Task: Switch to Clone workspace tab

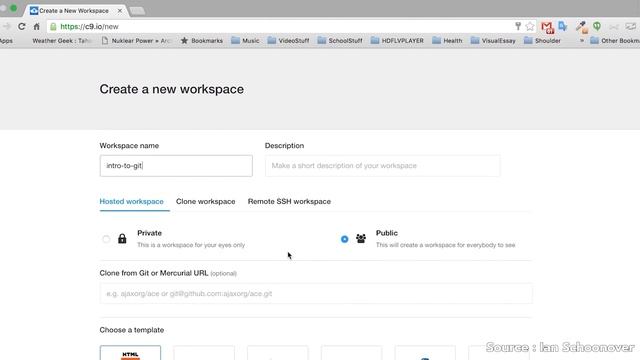Action: coord(206,202)
